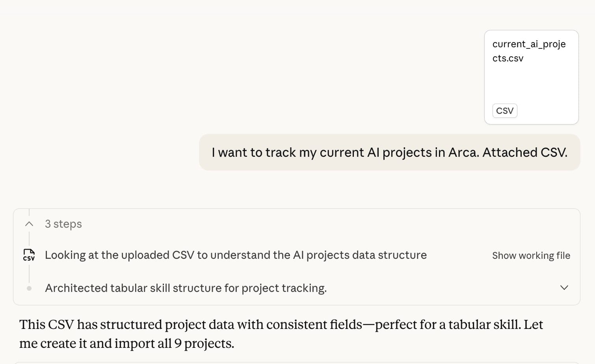
Task: Expand the Architected tabular skill step chevron
Action: point(564,288)
